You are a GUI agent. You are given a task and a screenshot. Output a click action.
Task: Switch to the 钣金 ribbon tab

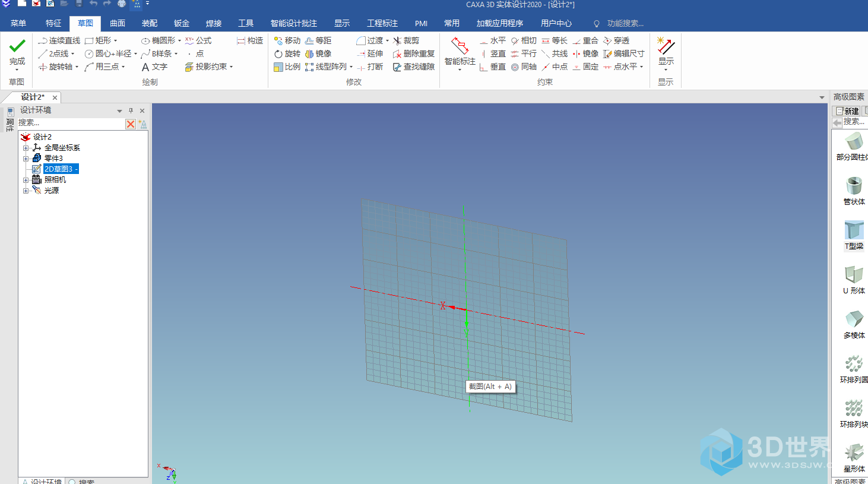pos(182,23)
